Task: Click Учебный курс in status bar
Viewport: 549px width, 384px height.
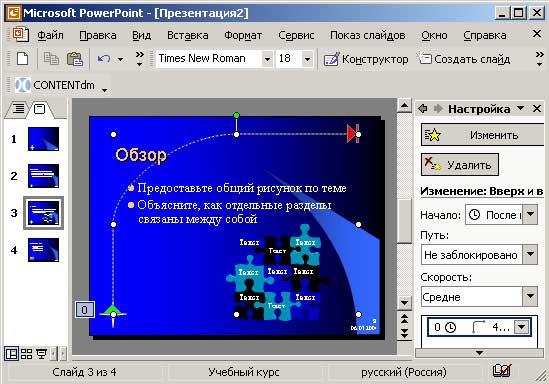Action: tap(244, 372)
